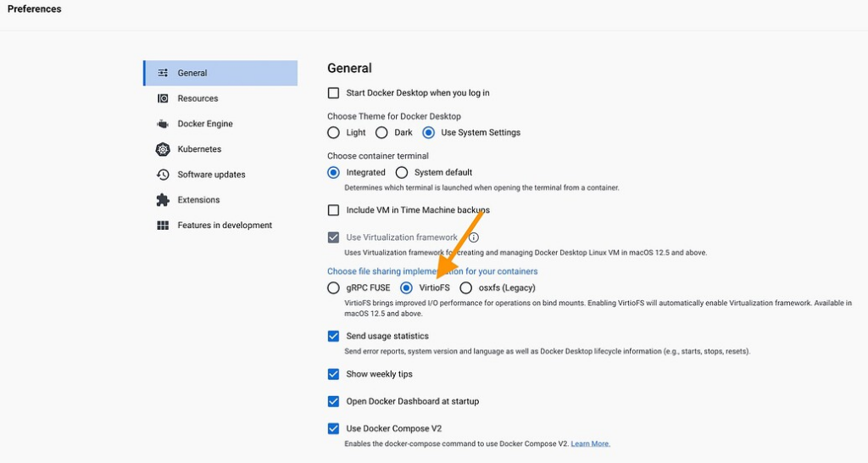Click info icon beside Use Virtualization framework
The width and height of the screenshot is (868, 463).
(x=474, y=237)
